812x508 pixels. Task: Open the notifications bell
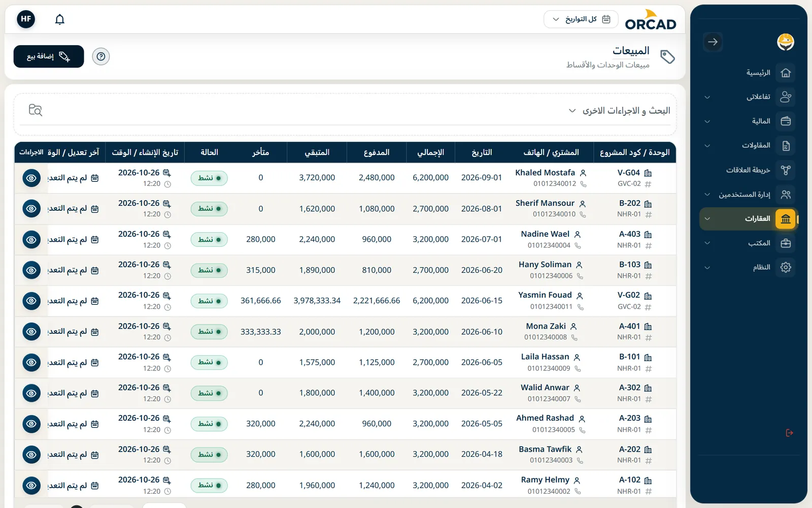pos(60,19)
